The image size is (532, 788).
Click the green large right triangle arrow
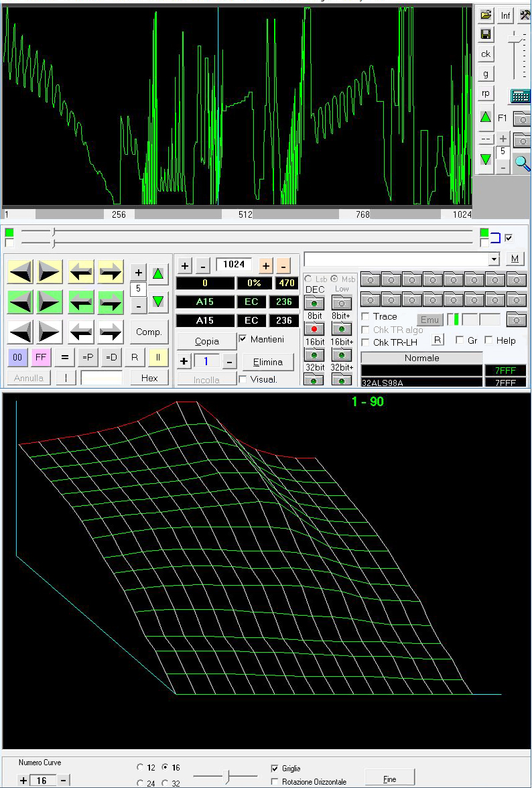pyautogui.click(x=49, y=302)
